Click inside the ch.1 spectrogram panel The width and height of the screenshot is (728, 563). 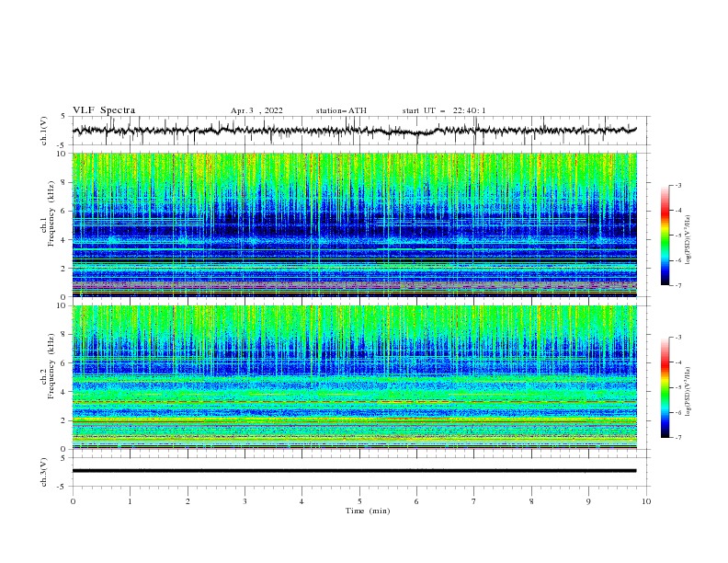[355, 224]
